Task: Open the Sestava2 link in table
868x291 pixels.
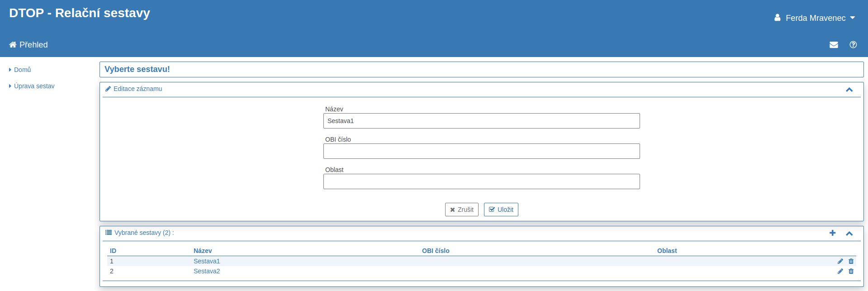Action: click(x=207, y=271)
